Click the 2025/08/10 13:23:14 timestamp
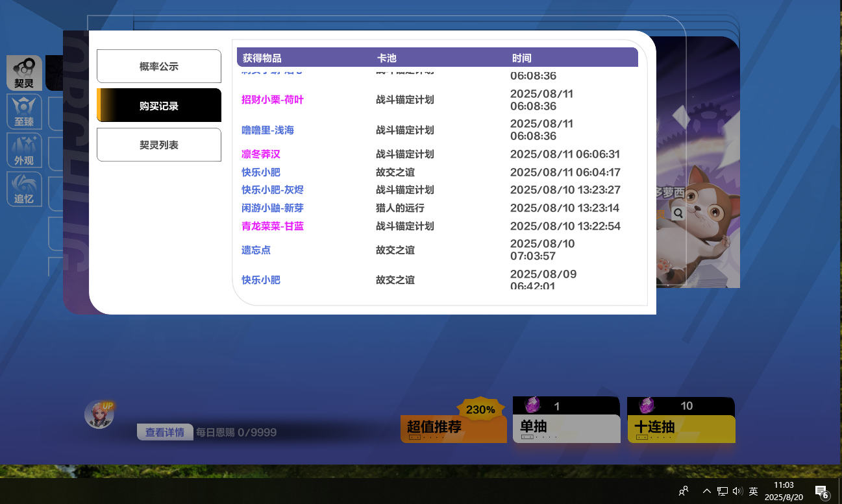The height and width of the screenshot is (504, 842). coord(565,208)
